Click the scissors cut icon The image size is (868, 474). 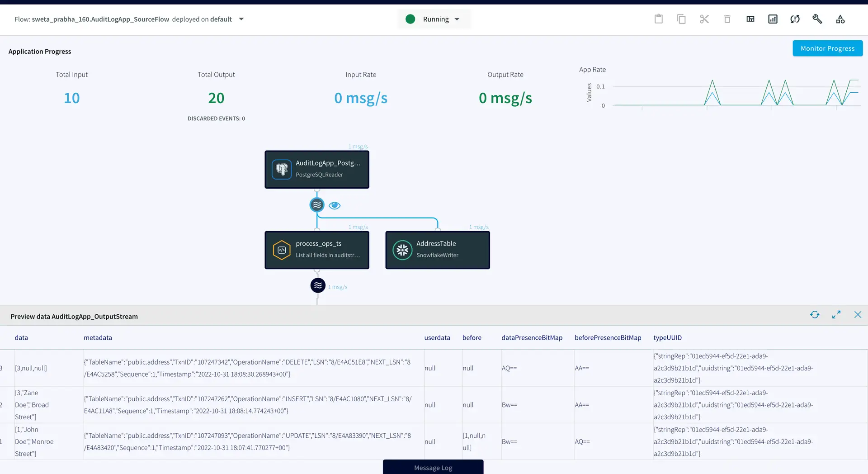pos(704,19)
